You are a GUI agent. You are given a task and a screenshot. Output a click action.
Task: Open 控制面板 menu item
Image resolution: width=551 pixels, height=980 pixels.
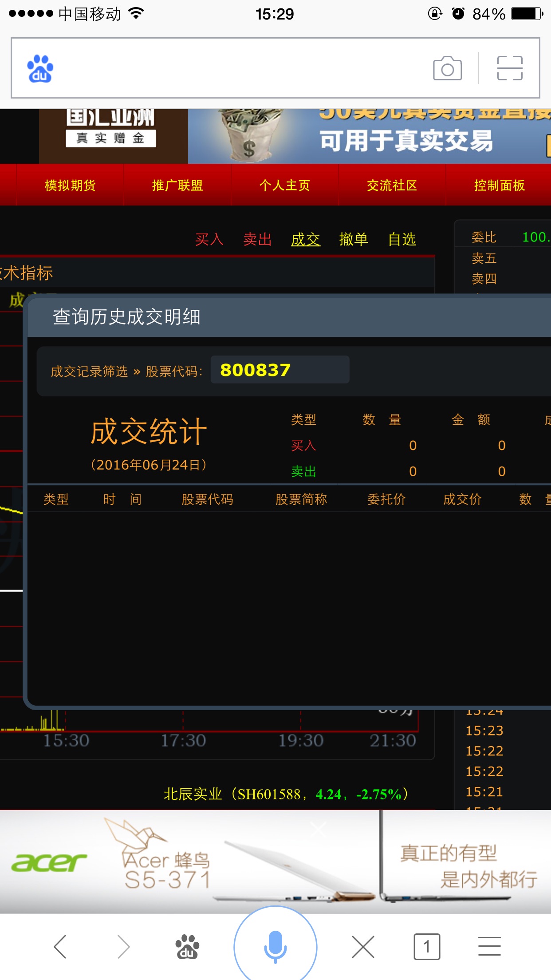(500, 185)
